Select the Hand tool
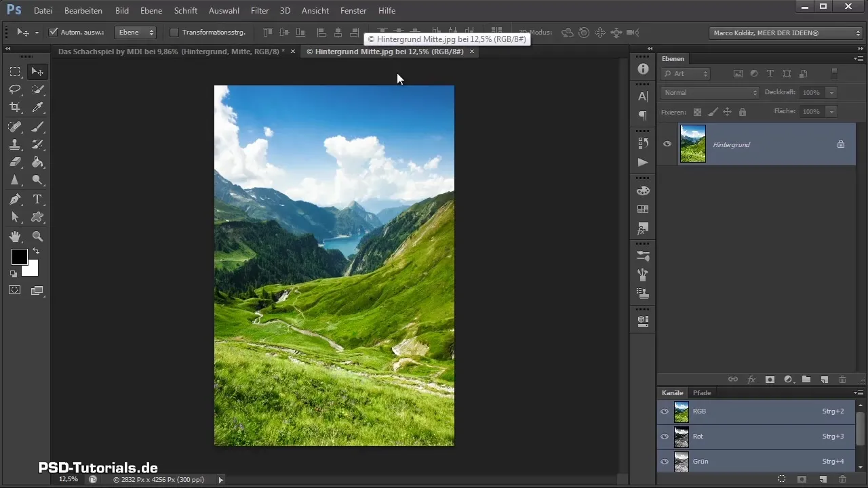Image resolution: width=868 pixels, height=488 pixels. [15, 237]
